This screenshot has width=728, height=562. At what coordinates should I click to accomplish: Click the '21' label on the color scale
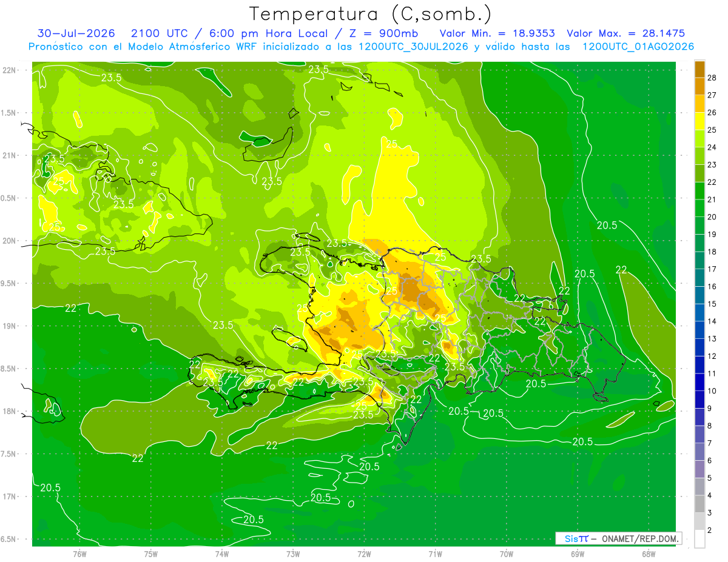tap(712, 199)
